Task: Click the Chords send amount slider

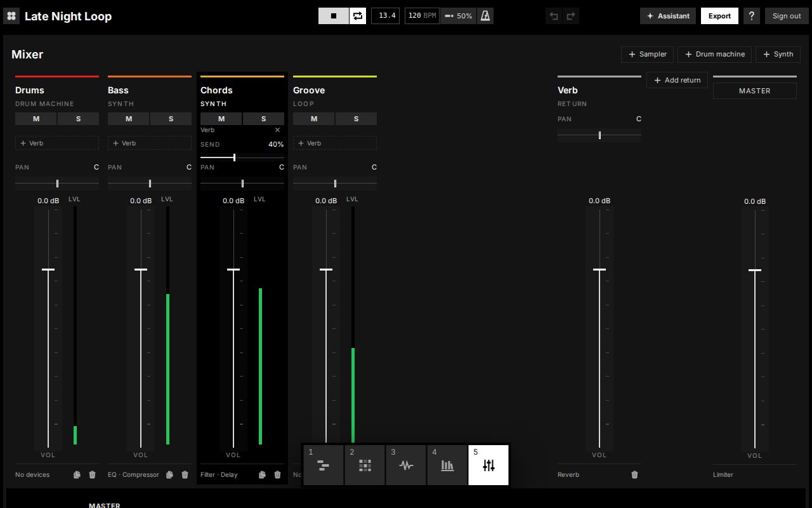Action: point(242,157)
